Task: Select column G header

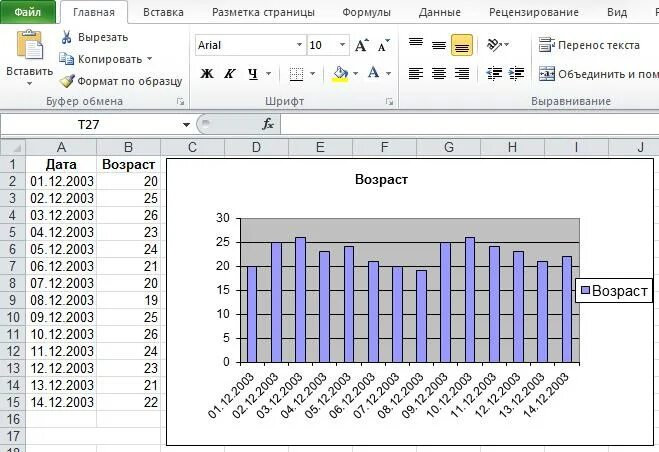Action: click(448, 147)
